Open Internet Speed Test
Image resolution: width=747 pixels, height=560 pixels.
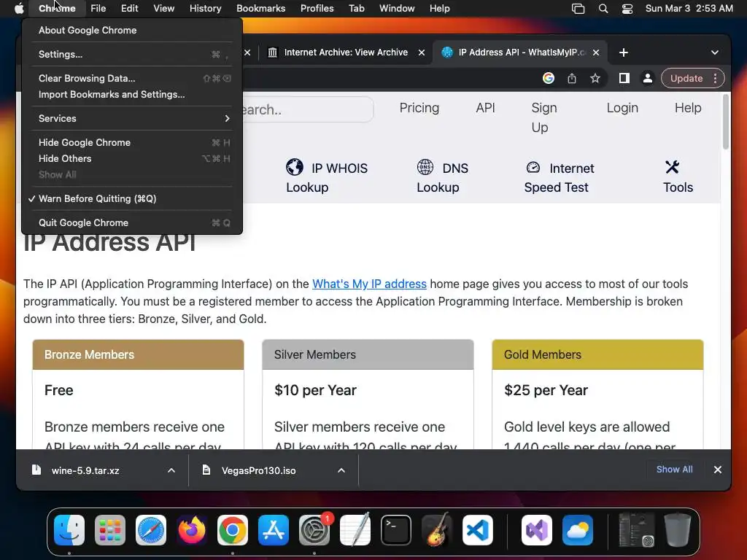click(560, 176)
